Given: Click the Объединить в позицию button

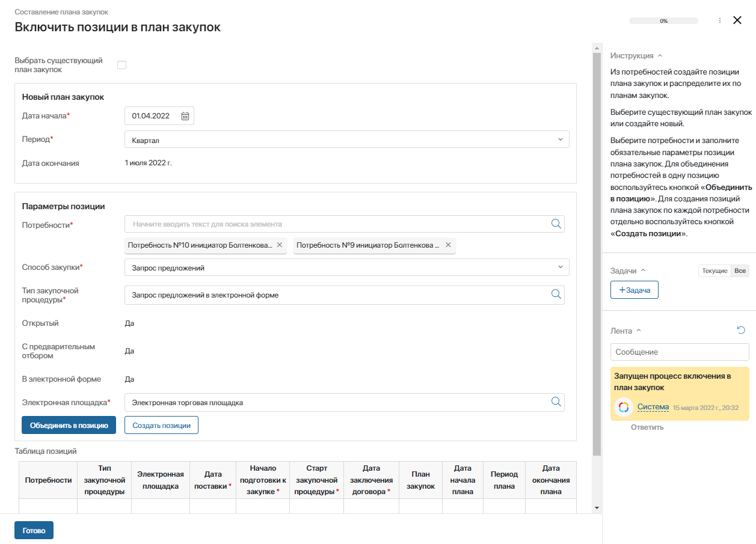Looking at the screenshot, I should coord(69,425).
